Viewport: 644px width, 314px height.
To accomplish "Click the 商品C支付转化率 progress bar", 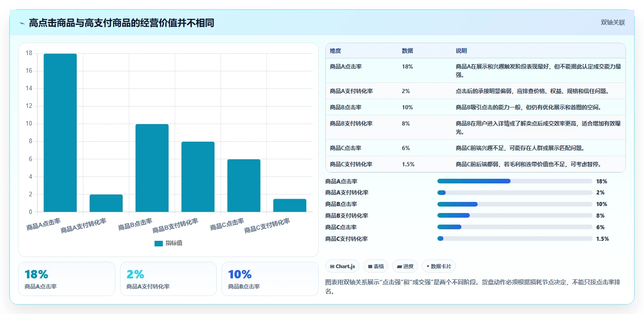I will point(515,239).
